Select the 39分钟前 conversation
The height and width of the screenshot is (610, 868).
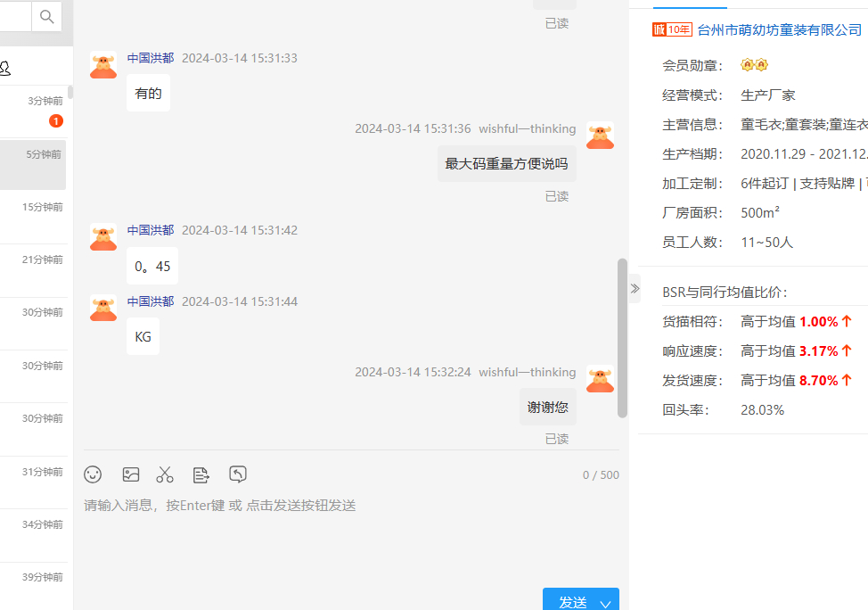click(x=33, y=586)
